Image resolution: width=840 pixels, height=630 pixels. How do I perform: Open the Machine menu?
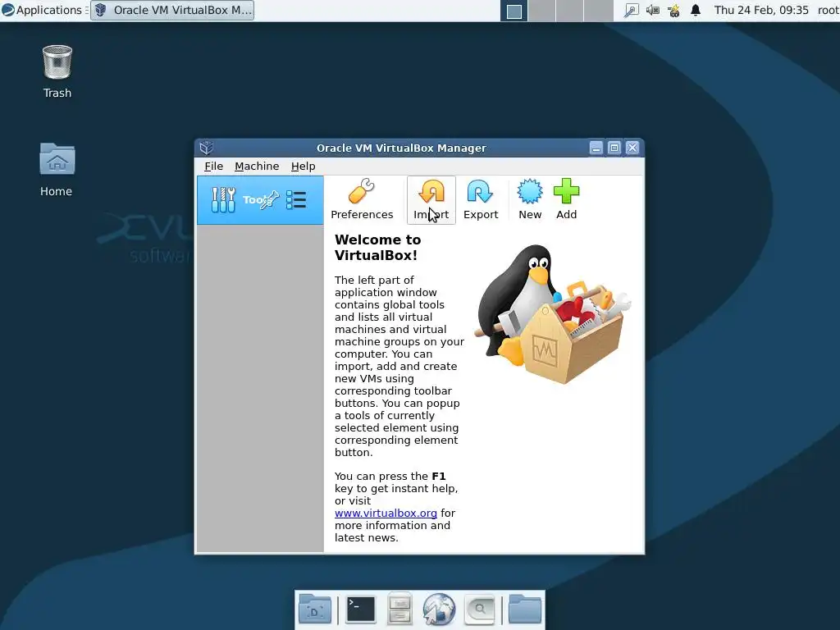(x=257, y=166)
